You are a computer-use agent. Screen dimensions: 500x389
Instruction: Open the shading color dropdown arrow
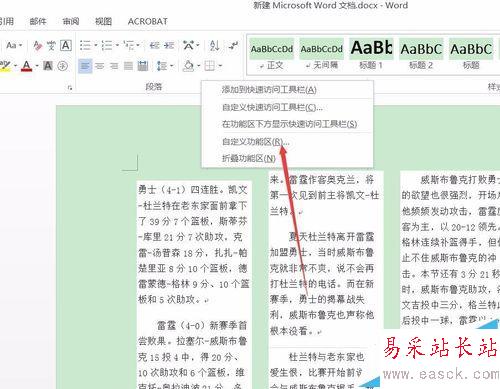(x=198, y=66)
